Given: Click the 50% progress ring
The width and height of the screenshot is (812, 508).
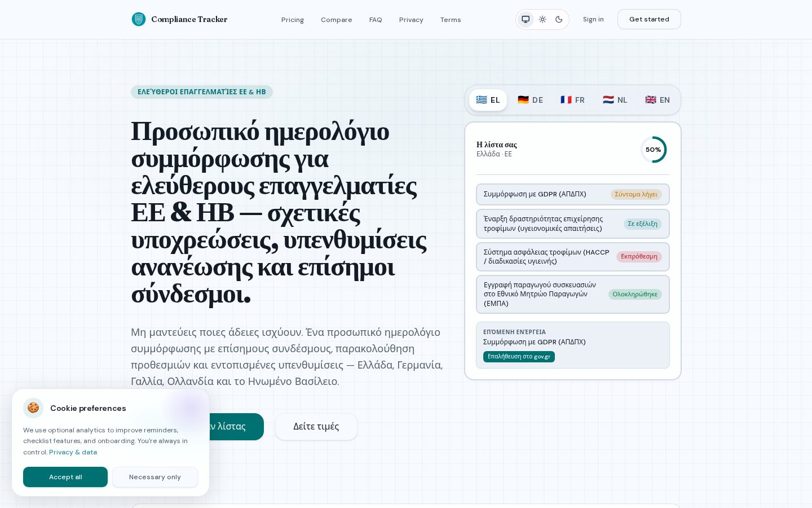Looking at the screenshot, I should click(x=654, y=150).
